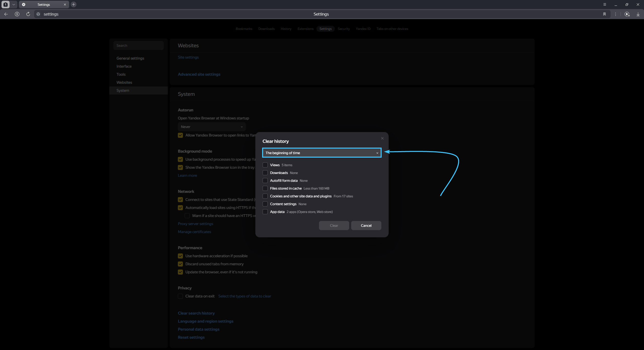Screen dimensions: 644x350
Task: Click the Clear button
Action: coord(334,226)
